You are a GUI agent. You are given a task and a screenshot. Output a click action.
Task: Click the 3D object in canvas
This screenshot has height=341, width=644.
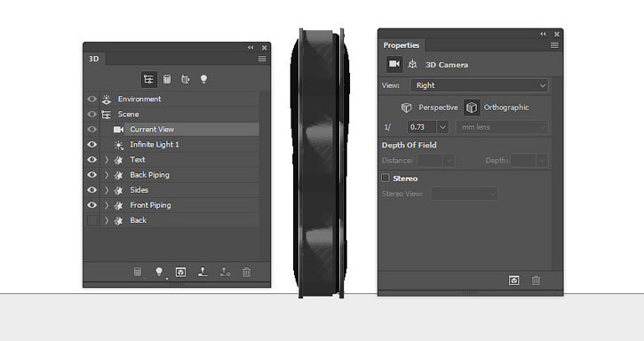pyautogui.click(x=321, y=163)
